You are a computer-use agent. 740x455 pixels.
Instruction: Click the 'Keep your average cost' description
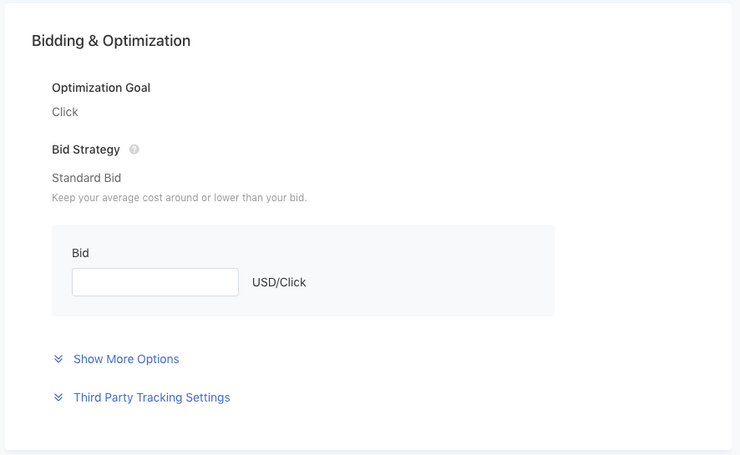point(179,198)
